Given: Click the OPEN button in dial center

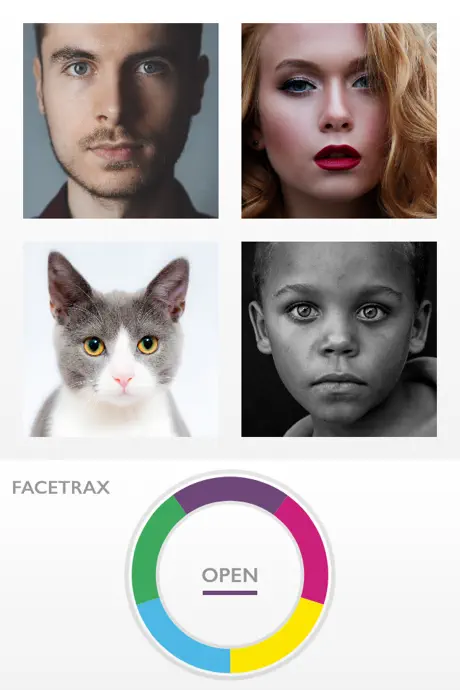Looking at the screenshot, I should pyautogui.click(x=230, y=575).
